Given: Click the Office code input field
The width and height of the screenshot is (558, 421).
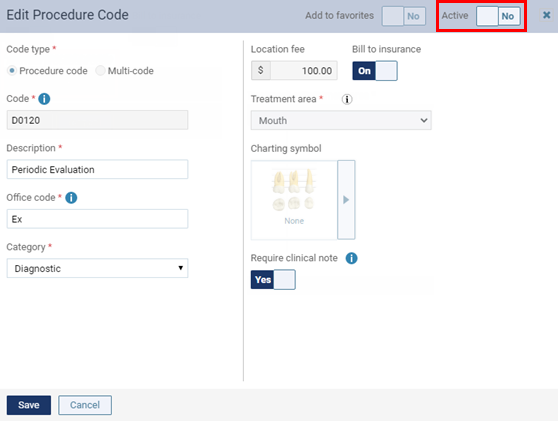Looking at the screenshot, I should 97,219.
